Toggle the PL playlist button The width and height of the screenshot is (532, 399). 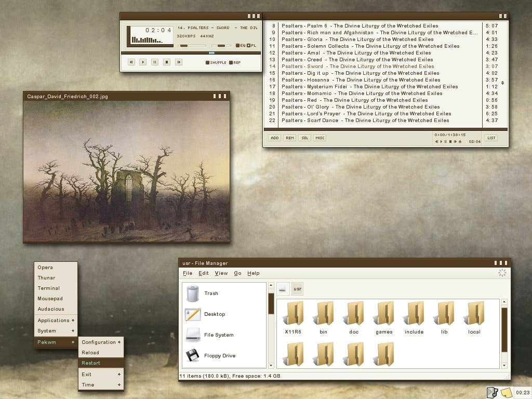click(252, 46)
